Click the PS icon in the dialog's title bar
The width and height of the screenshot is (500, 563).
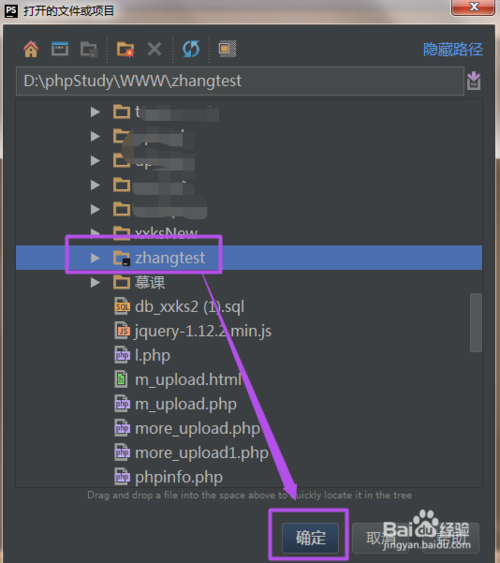coord(11,11)
